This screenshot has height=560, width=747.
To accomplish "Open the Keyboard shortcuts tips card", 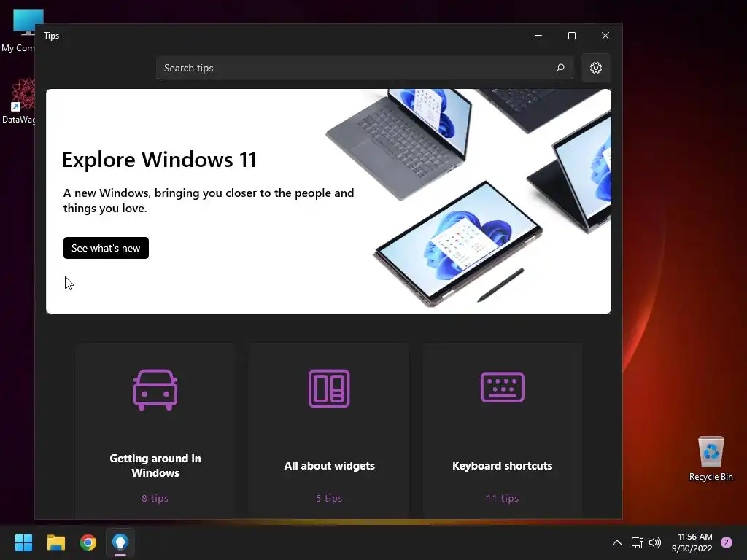I will point(502,431).
